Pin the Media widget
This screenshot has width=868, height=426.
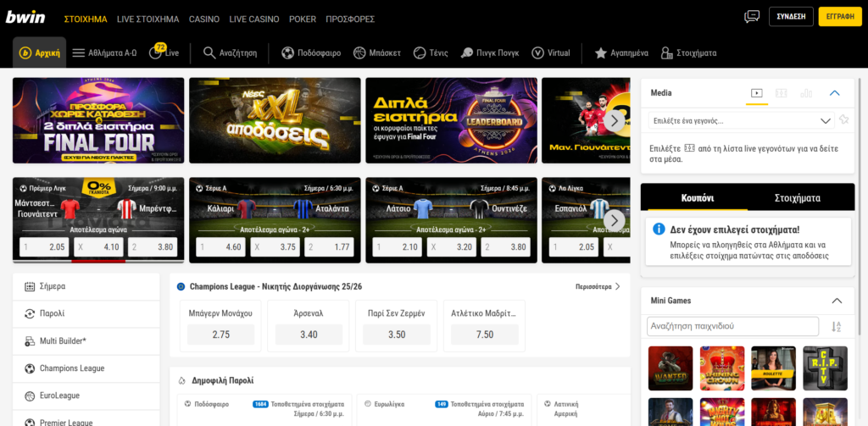843,119
